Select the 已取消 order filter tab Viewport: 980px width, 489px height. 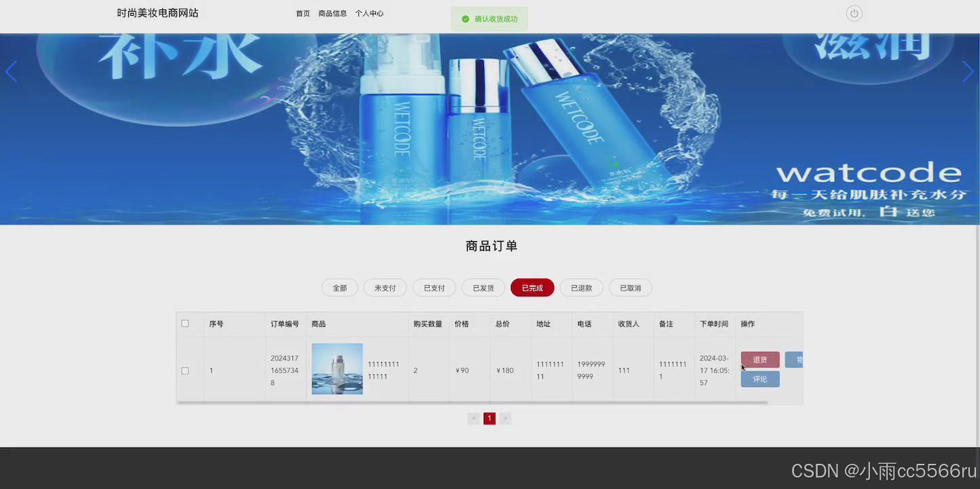click(630, 288)
